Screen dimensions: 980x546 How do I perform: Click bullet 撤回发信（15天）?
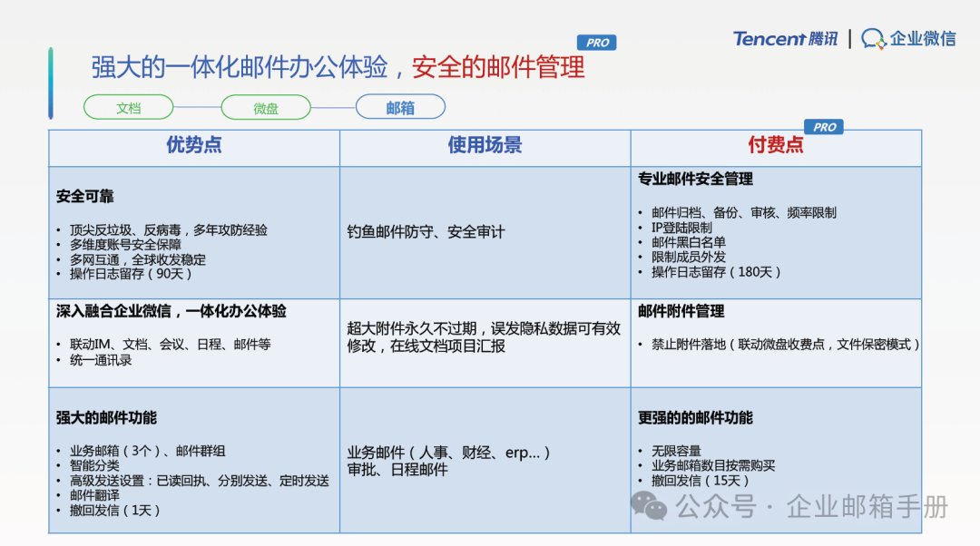700,481
